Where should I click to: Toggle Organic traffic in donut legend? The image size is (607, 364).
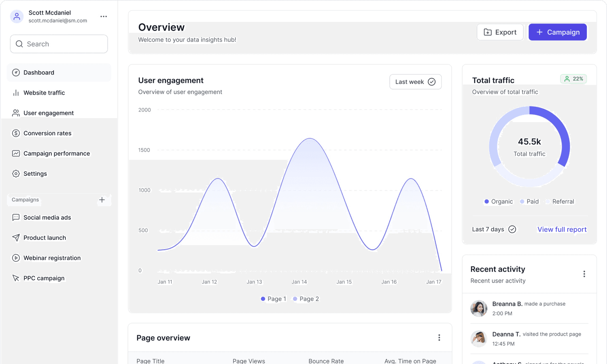coord(498,201)
